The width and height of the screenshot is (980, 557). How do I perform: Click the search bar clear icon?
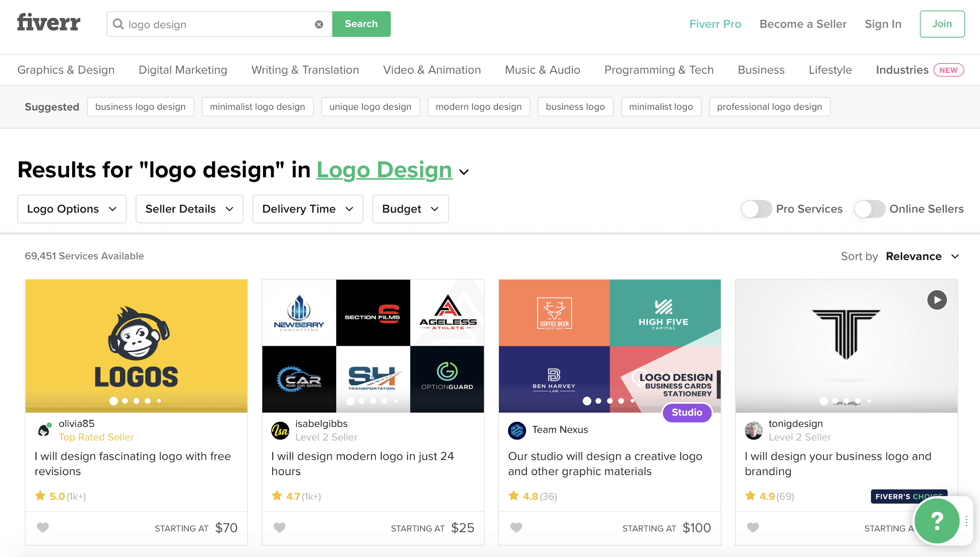tap(319, 24)
